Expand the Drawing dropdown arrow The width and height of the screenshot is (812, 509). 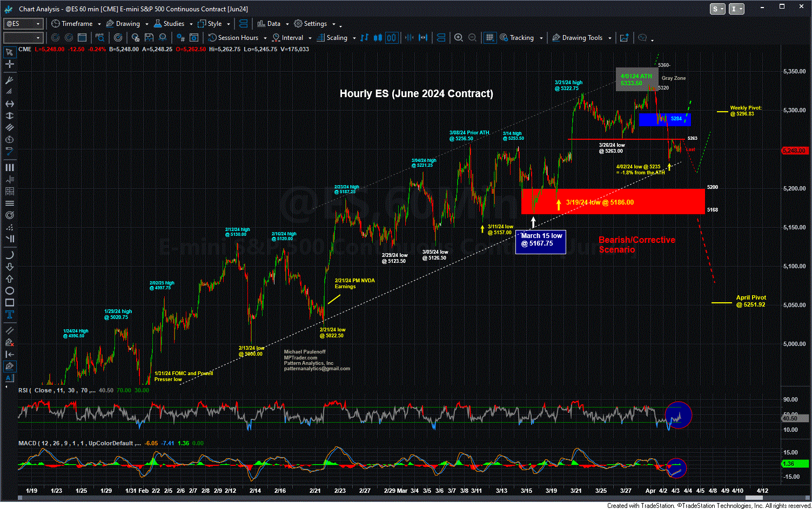[x=147, y=24]
